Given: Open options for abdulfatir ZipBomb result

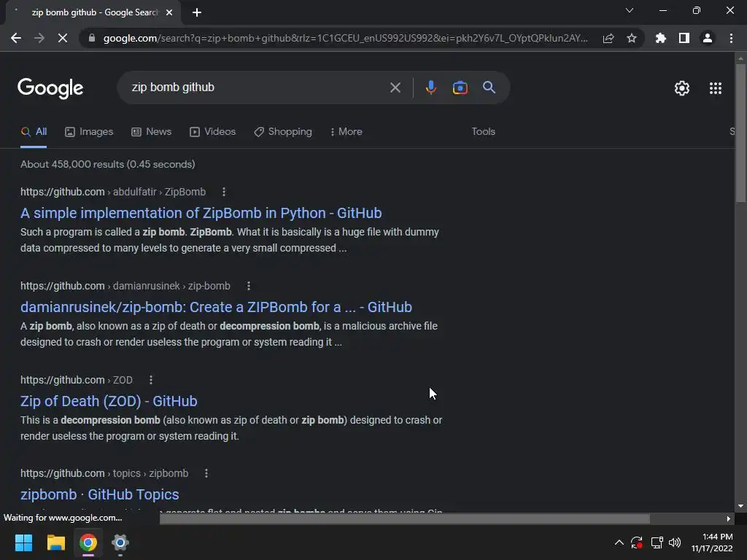Looking at the screenshot, I should coord(224,192).
